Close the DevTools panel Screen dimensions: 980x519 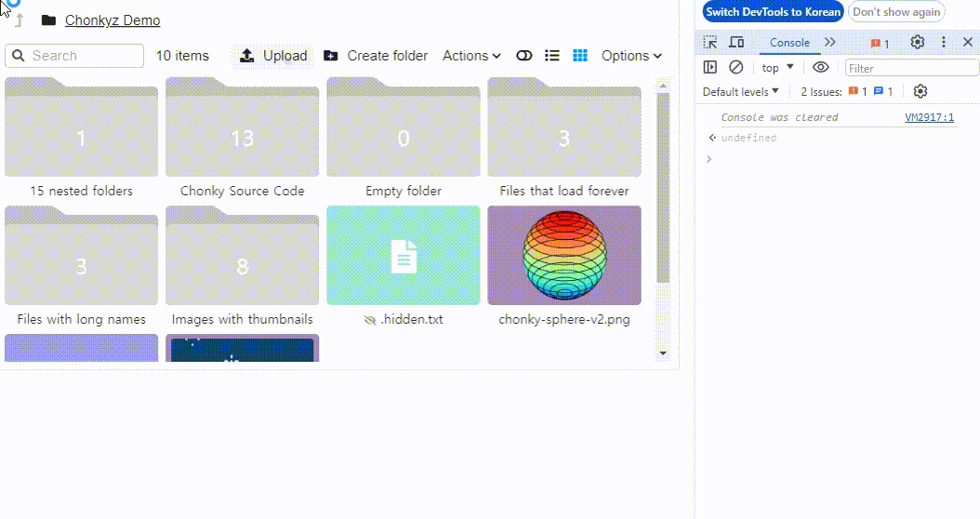[968, 42]
